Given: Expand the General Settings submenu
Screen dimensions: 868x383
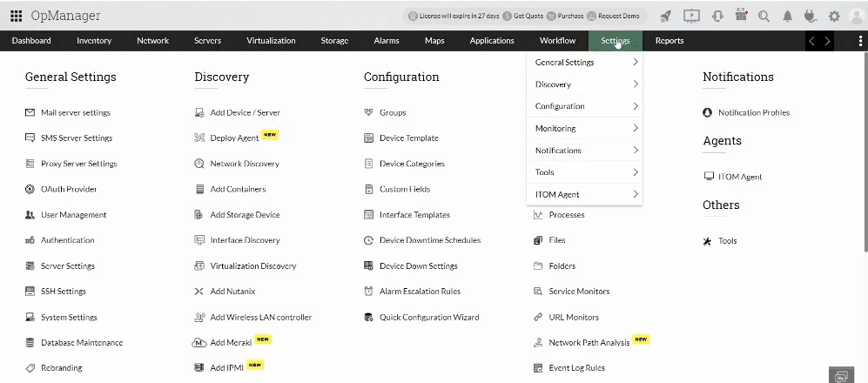Looking at the screenshot, I should point(584,63).
